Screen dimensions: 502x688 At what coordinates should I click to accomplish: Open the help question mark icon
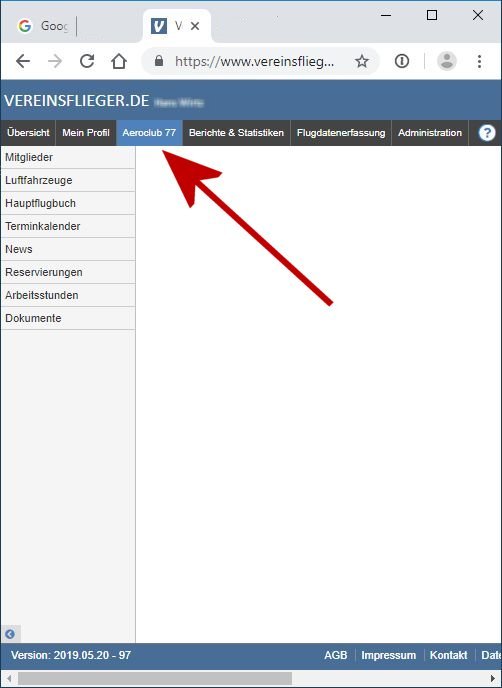487,133
